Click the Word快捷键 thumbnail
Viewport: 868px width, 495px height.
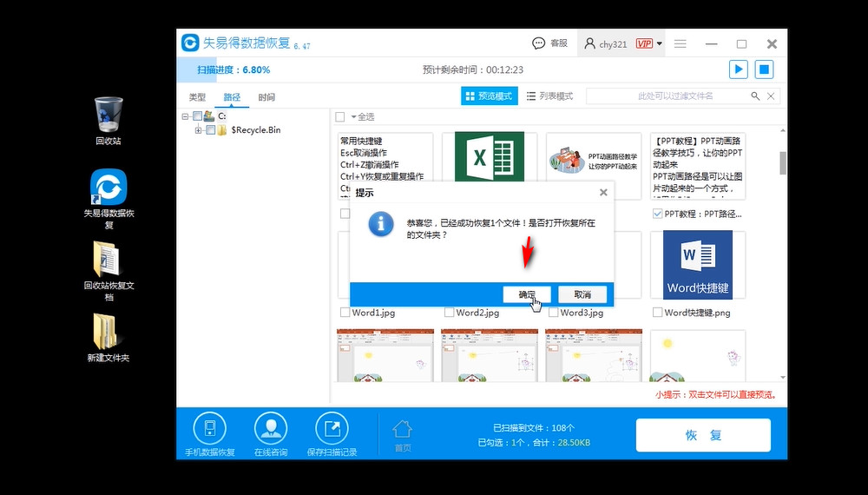(698, 265)
